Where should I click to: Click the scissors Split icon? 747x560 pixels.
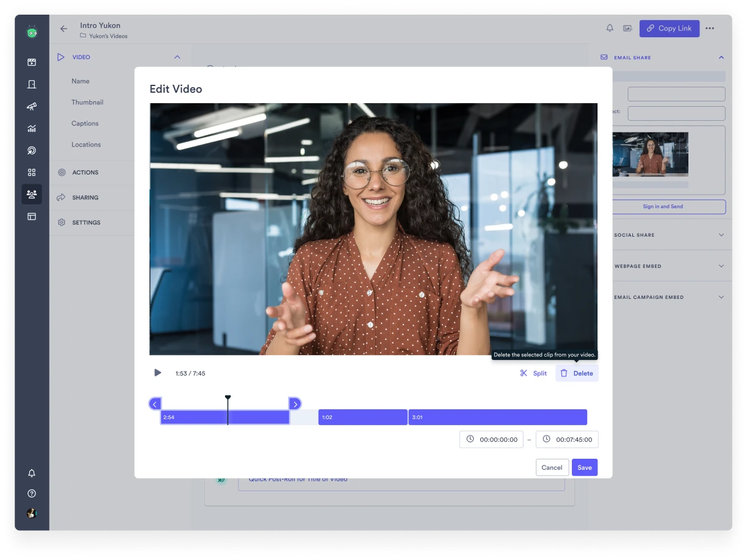524,373
